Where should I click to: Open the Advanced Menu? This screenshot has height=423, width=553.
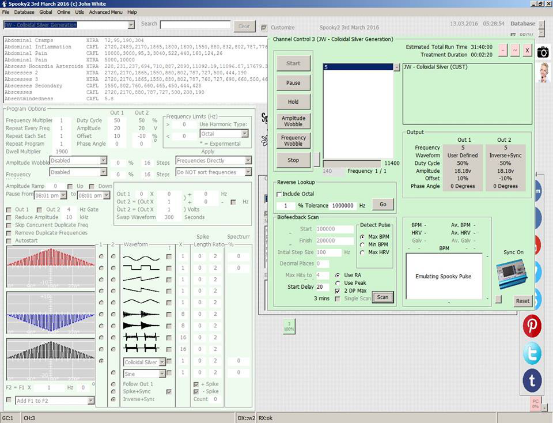105,12
